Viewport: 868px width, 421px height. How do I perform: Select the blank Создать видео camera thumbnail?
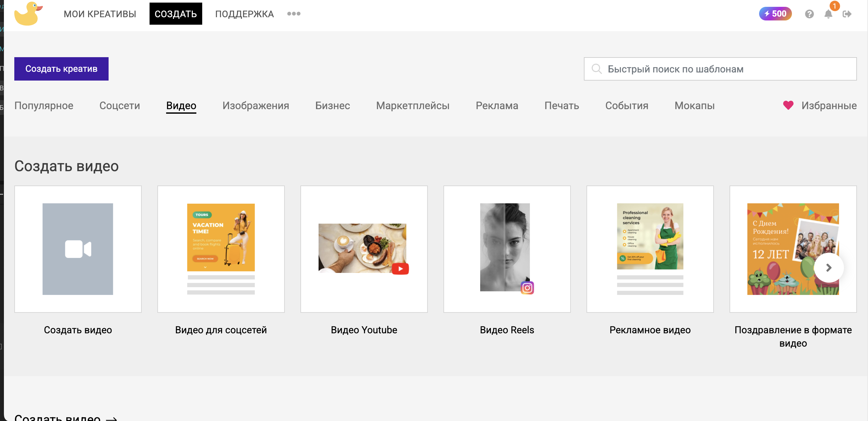tap(78, 249)
